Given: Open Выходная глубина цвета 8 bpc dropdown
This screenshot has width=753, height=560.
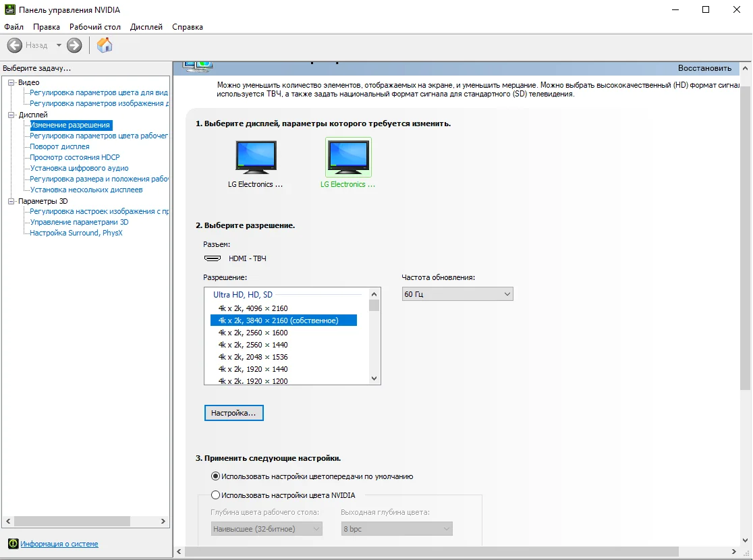Looking at the screenshot, I should 397,529.
